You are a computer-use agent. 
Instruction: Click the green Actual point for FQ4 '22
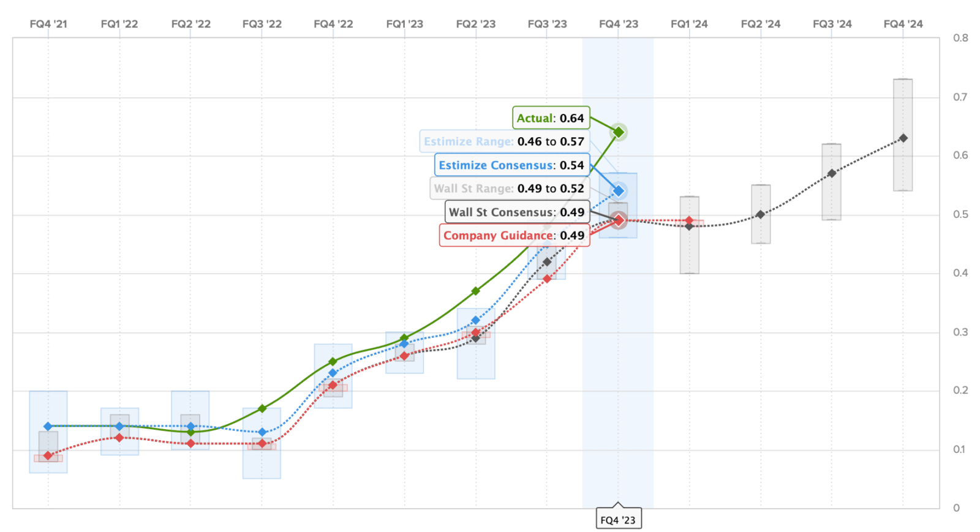[333, 362]
